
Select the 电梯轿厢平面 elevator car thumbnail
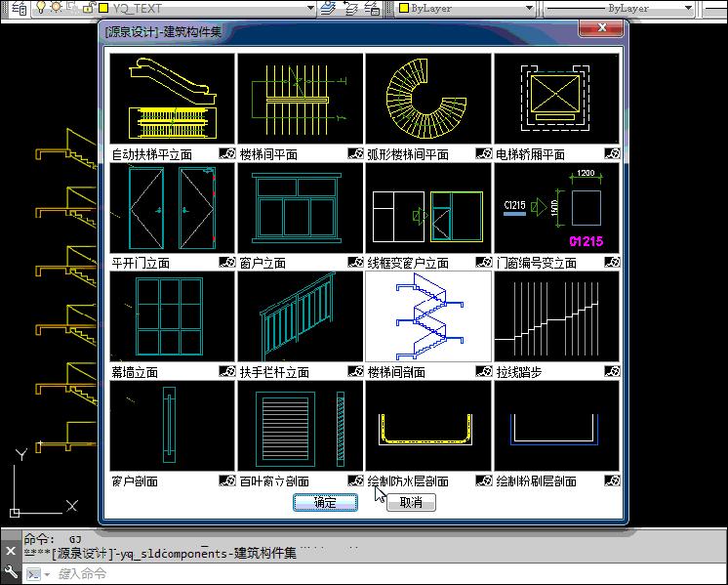[x=556, y=99]
